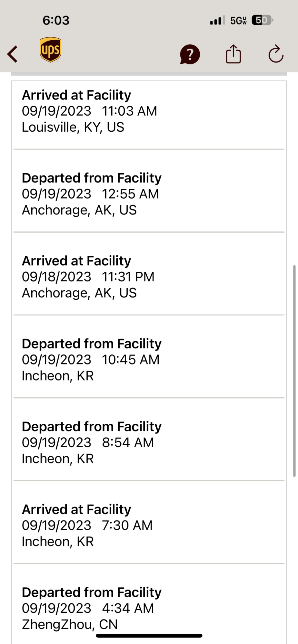Tap the Louisville, KY, US location text

(73, 127)
